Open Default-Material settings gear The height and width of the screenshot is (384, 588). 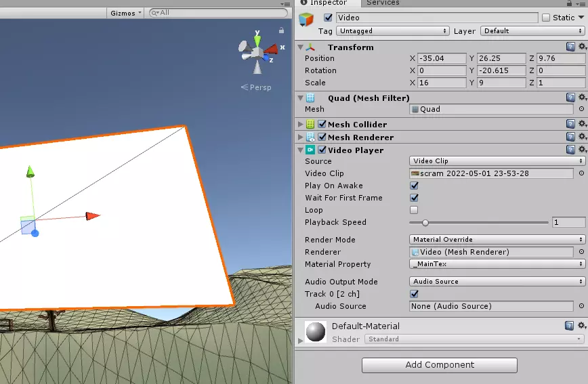tap(582, 326)
